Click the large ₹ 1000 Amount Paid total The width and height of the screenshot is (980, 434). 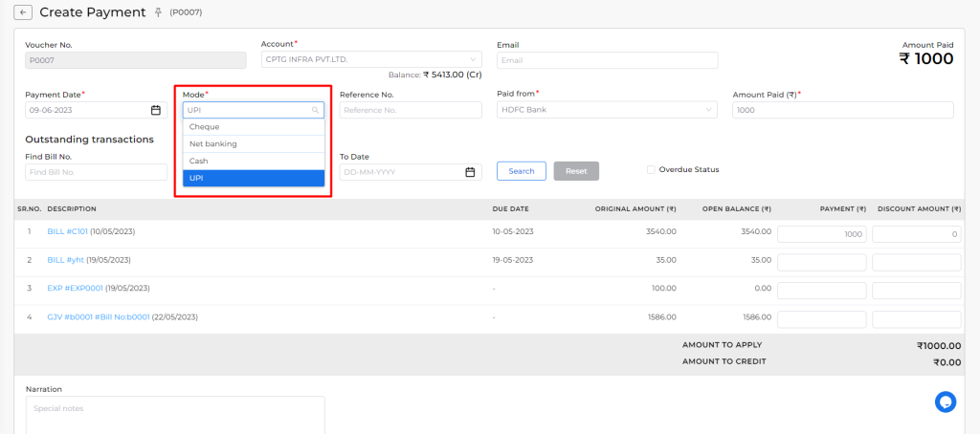coord(926,58)
